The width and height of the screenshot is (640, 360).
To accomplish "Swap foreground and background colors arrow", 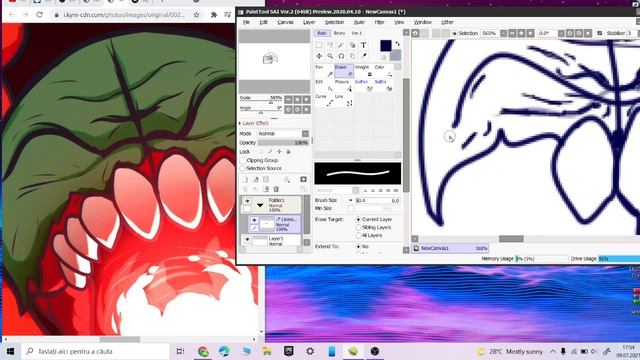I will pos(397,43).
